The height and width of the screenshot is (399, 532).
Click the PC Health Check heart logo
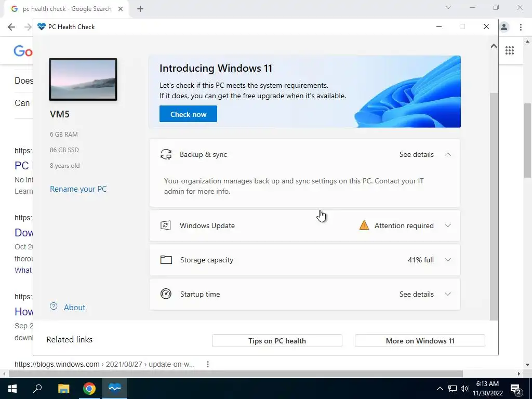[x=42, y=26]
